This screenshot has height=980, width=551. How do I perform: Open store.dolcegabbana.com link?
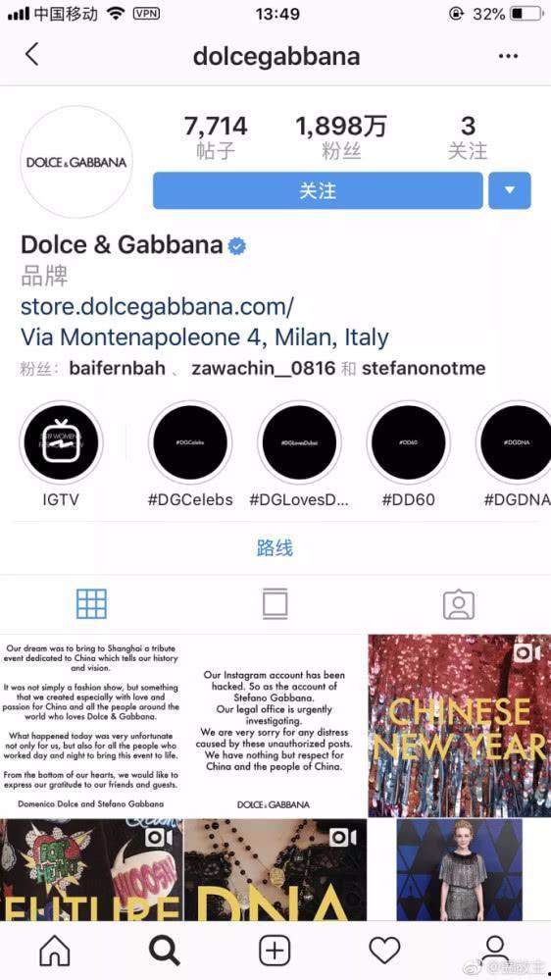[x=158, y=307]
